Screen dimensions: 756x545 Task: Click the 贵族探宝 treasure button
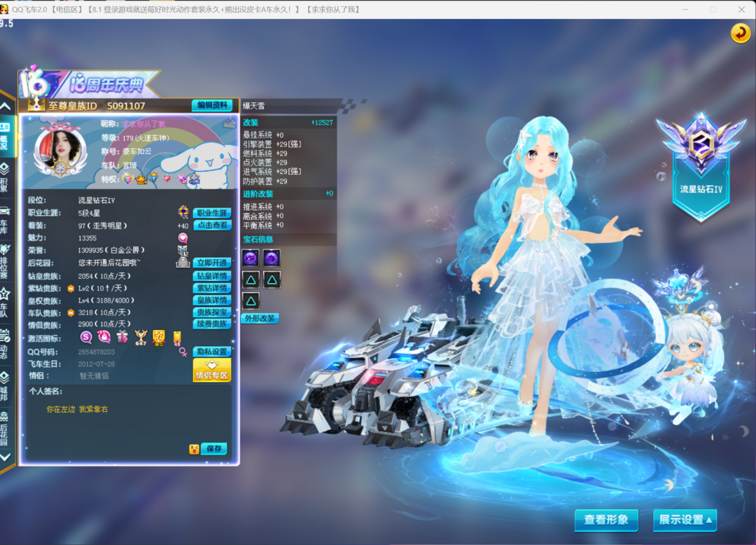tap(212, 312)
